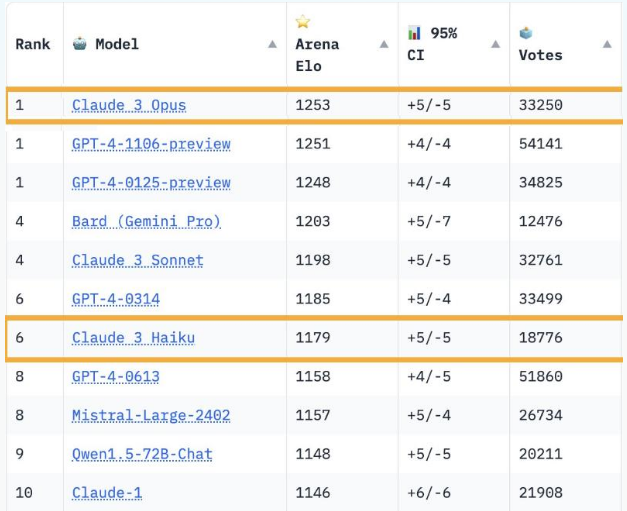The image size is (627, 511).
Task: Open the GPT-4-0125-preview link
Action: pyautogui.click(x=151, y=182)
